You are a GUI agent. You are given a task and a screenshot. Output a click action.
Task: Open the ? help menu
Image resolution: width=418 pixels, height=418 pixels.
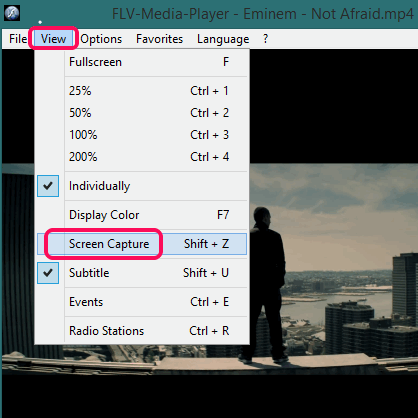[x=265, y=39]
